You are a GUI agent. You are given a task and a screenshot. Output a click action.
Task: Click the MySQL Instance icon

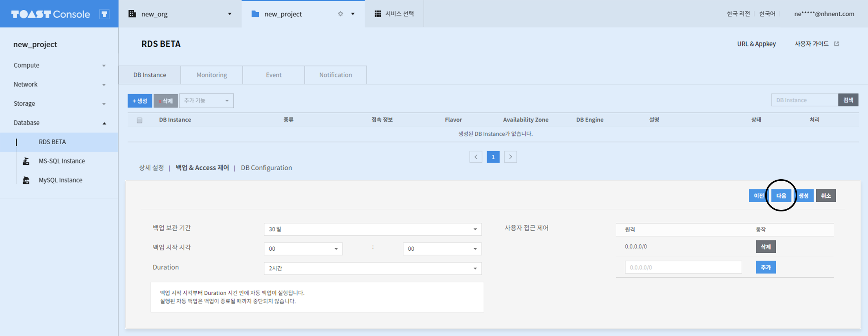tap(26, 180)
